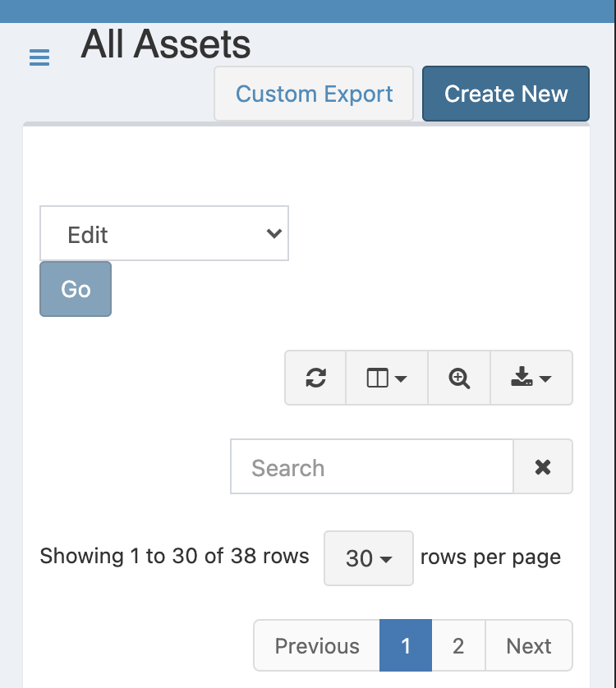Screen dimensions: 616x688
Task: Click the Create New button
Action: (506, 94)
